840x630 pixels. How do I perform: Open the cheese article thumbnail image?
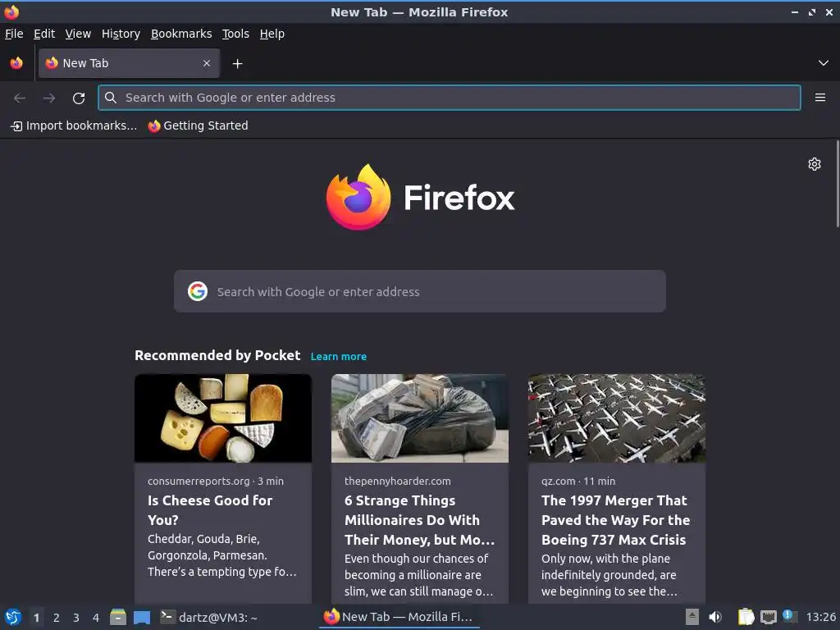click(x=223, y=418)
